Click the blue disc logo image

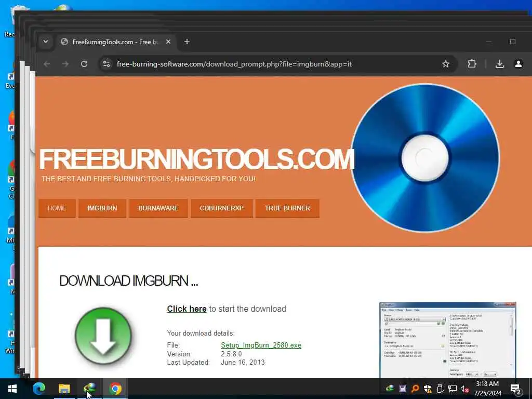pyautogui.click(x=425, y=158)
